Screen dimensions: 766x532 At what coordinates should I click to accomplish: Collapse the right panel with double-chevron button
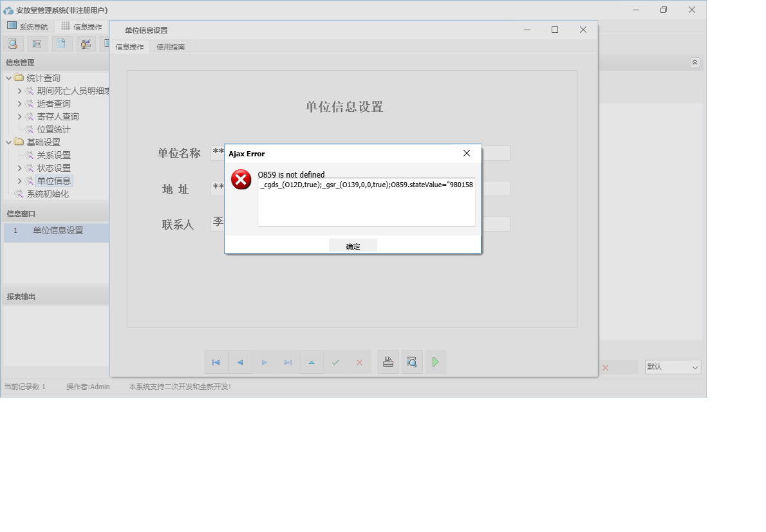(x=695, y=62)
